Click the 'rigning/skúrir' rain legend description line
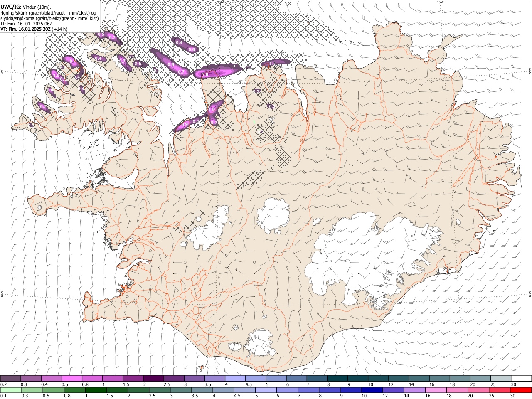532x399 pixels. click(x=48, y=13)
